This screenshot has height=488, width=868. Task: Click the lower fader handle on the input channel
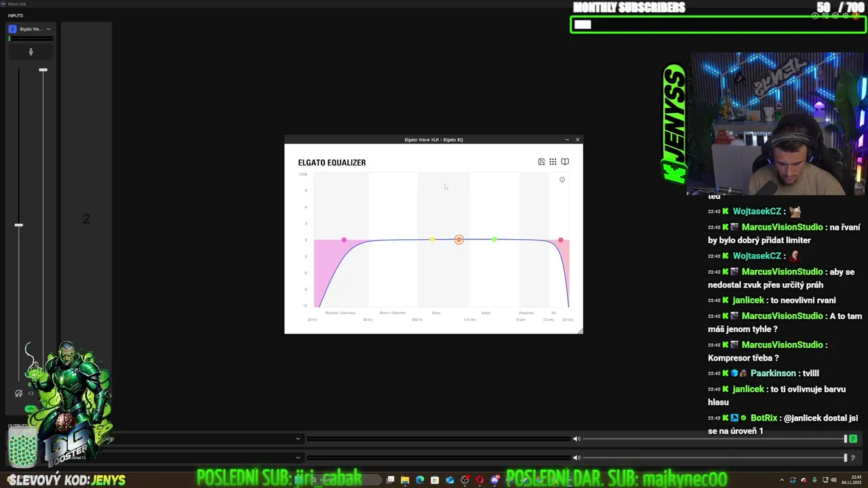tap(19, 225)
